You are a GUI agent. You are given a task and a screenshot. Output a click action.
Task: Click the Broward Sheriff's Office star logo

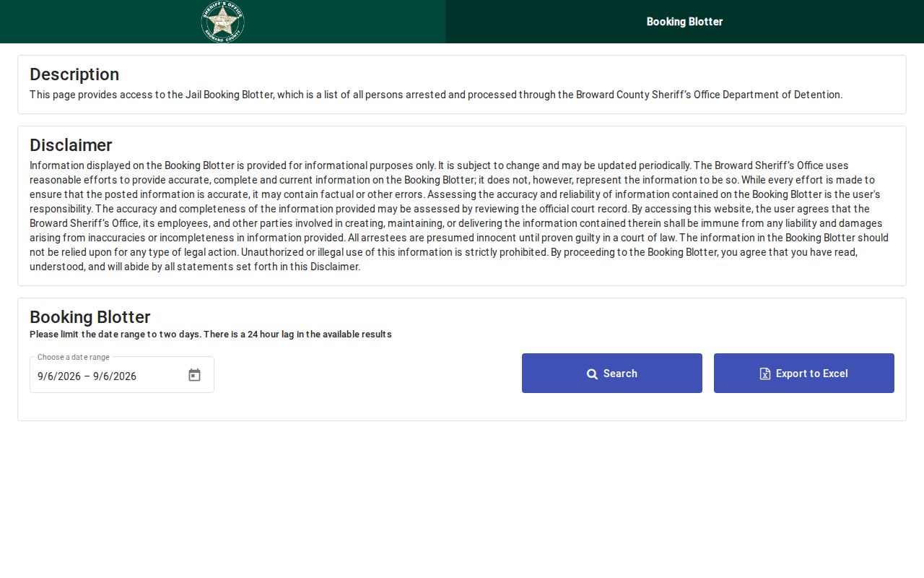[x=222, y=22]
